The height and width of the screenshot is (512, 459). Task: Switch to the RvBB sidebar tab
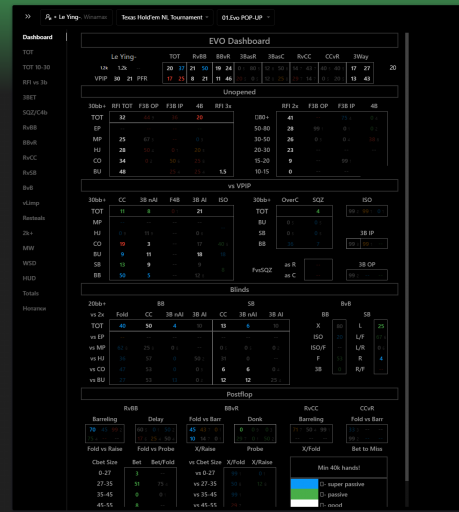(30, 127)
